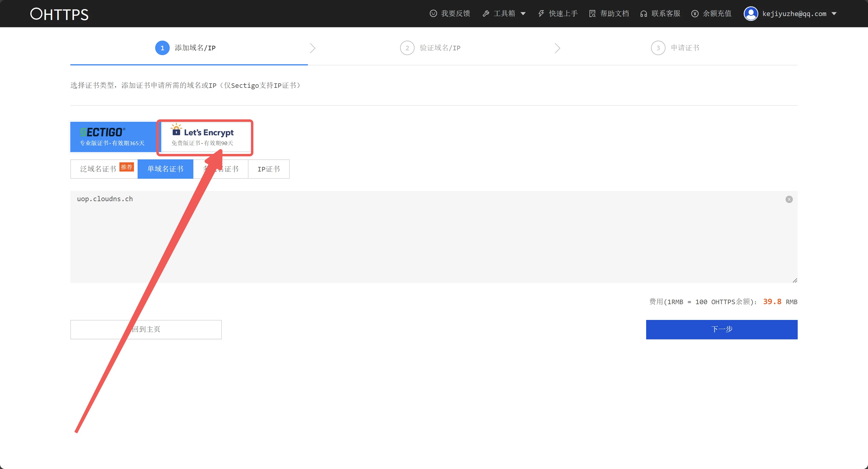Click the chevron after step 添加域名/IP

pos(312,48)
